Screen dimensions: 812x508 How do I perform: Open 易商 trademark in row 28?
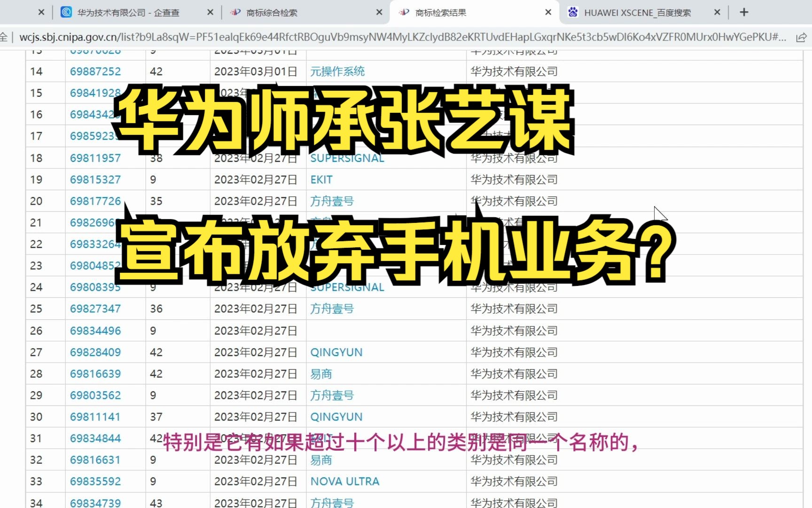[321, 374]
